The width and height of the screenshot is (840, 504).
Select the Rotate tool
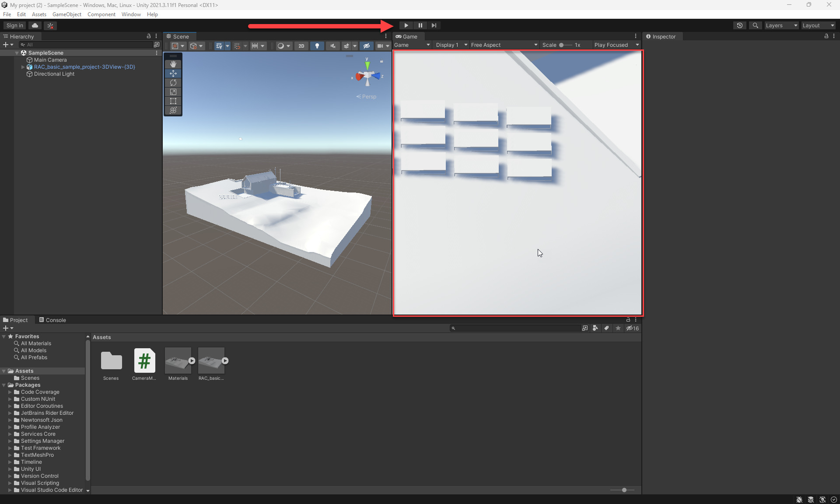click(173, 83)
